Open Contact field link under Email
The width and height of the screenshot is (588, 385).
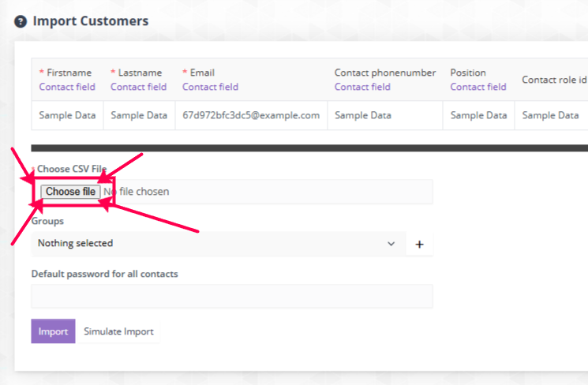click(x=211, y=87)
